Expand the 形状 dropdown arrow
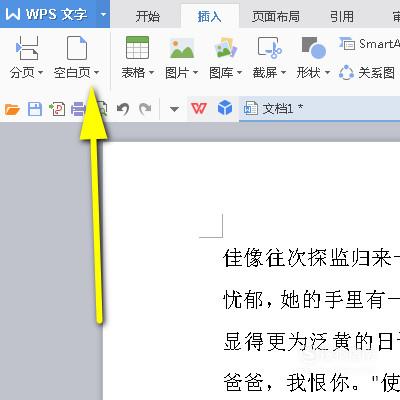The height and width of the screenshot is (400, 400). [327, 72]
